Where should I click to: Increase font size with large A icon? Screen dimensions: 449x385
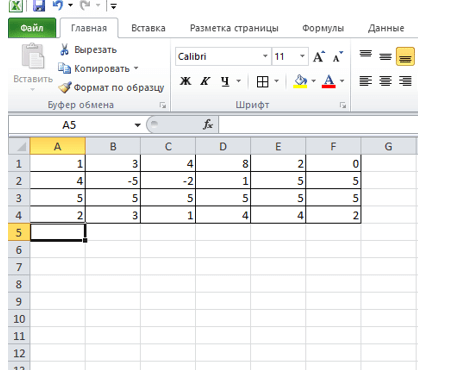pyautogui.click(x=319, y=57)
